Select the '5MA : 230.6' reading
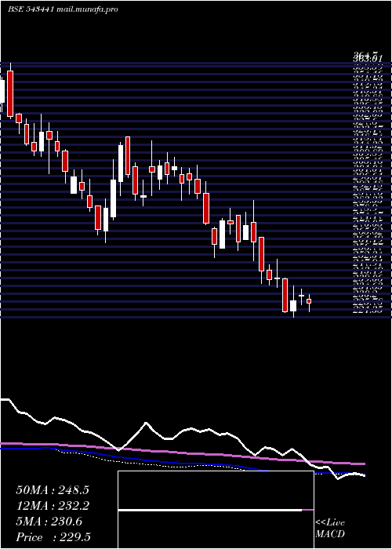392x549 pixels. coord(49,522)
